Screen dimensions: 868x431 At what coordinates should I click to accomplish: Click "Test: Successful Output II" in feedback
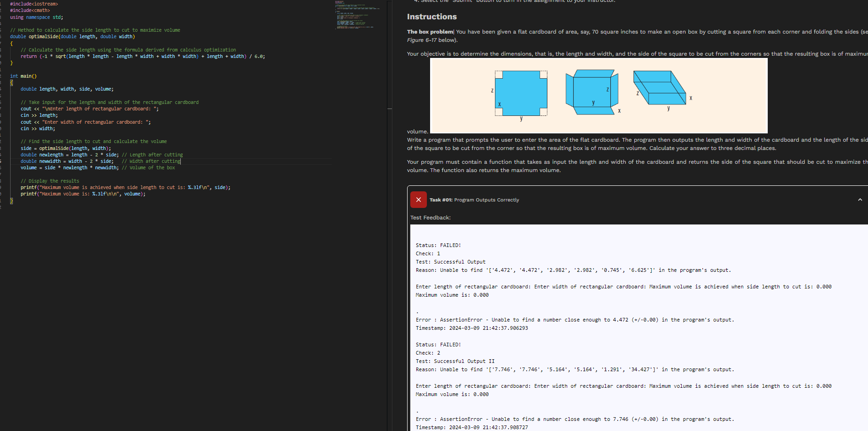pos(455,361)
